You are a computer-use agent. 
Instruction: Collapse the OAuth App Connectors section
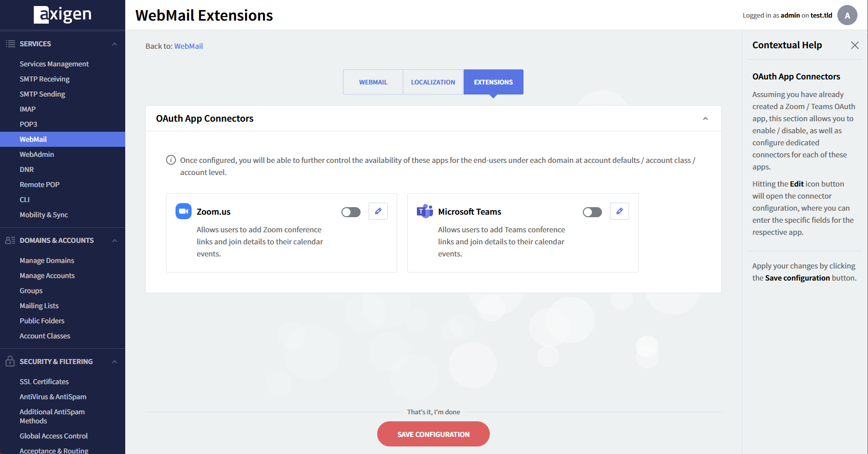(705, 119)
